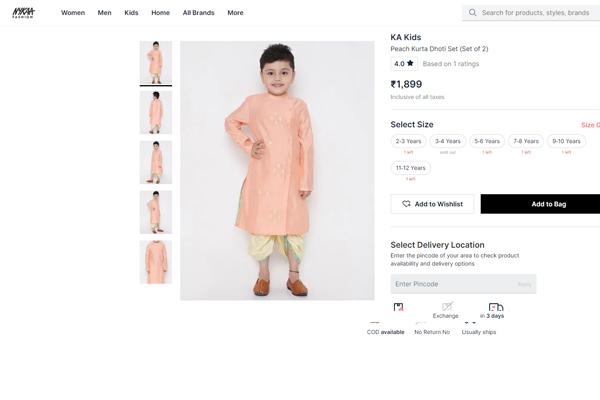Viewport: 600px width, 400px height.
Task: View the second product thumbnail
Action: pyautogui.click(x=156, y=112)
